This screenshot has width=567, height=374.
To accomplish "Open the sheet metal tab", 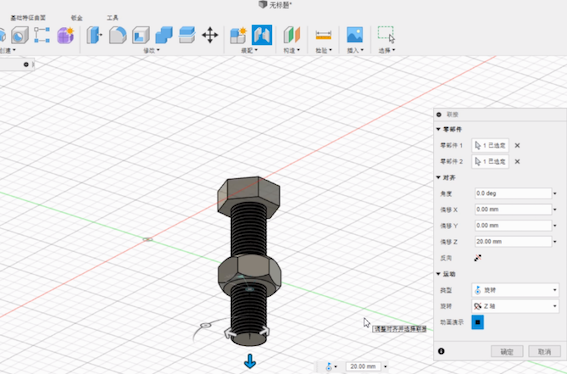I will pyautogui.click(x=77, y=18).
